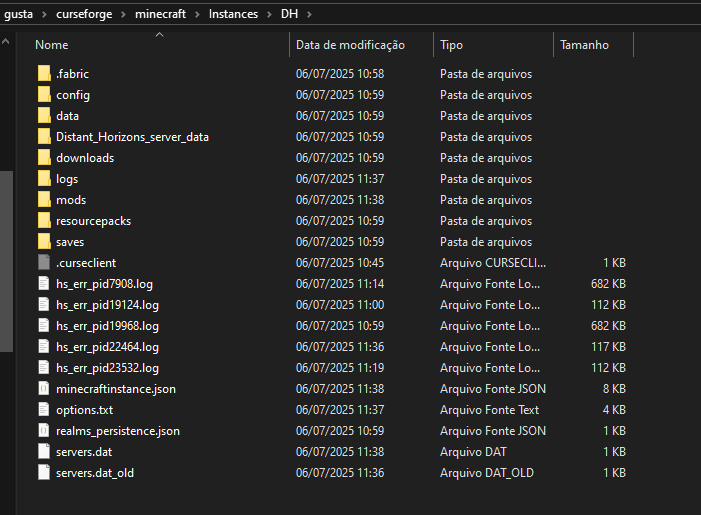The width and height of the screenshot is (701, 515).
Task: Select the mods folder icon
Action: 43,200
